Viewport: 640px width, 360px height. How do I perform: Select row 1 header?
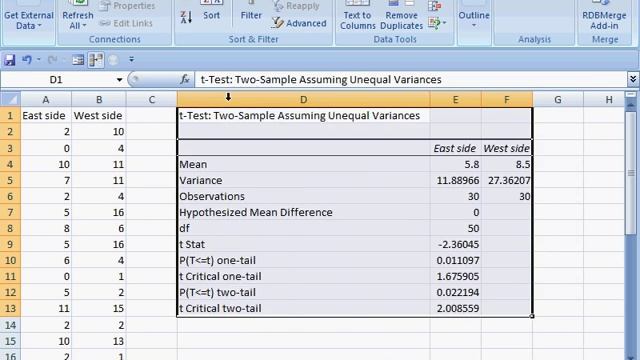(x=10, y=116)
